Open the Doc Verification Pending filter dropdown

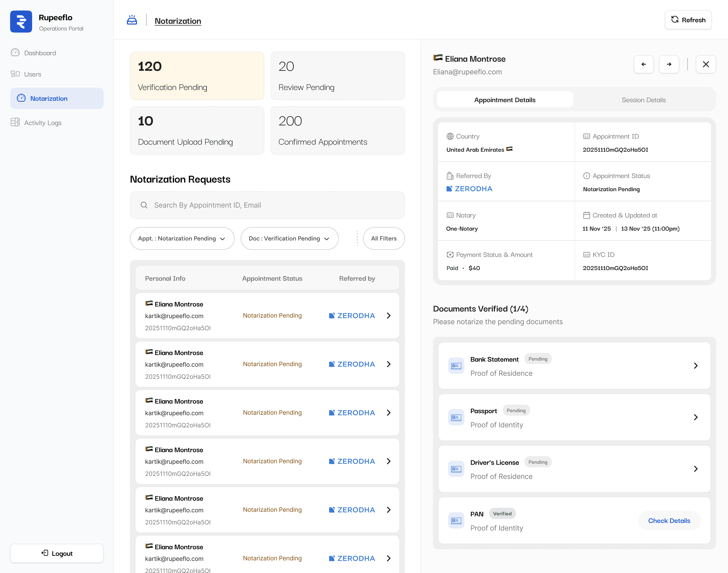point(289,238)
